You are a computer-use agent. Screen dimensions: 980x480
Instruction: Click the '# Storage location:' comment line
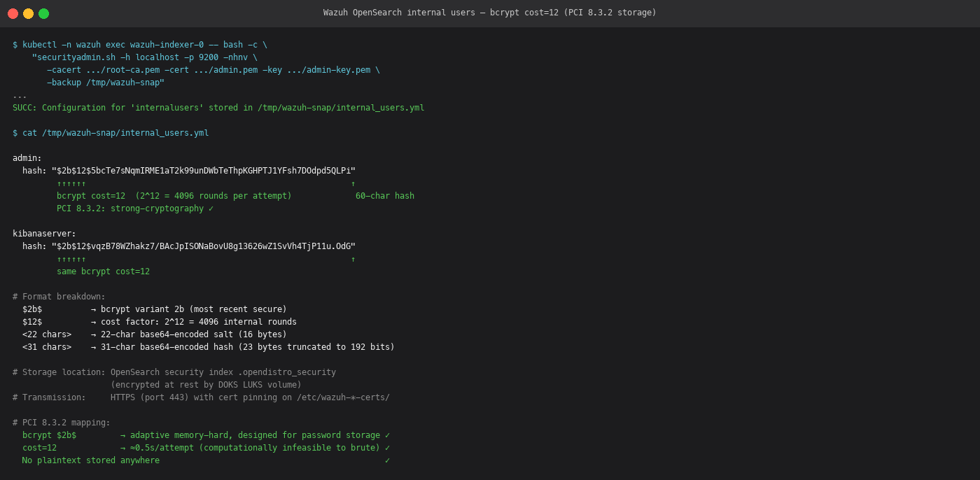coord(174,372)
